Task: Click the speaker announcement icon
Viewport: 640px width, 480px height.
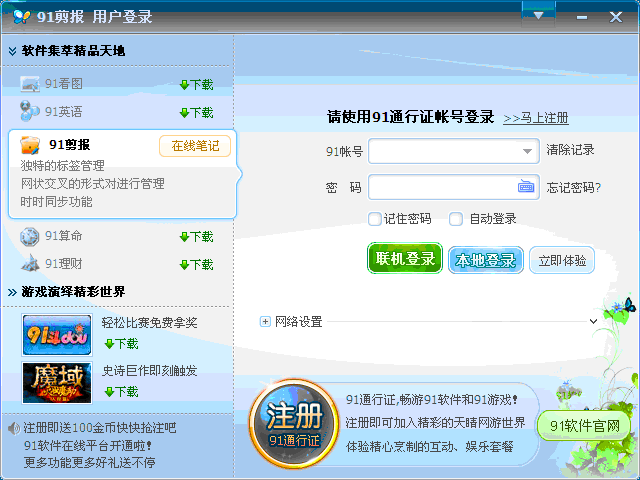Action: [14, 428]
